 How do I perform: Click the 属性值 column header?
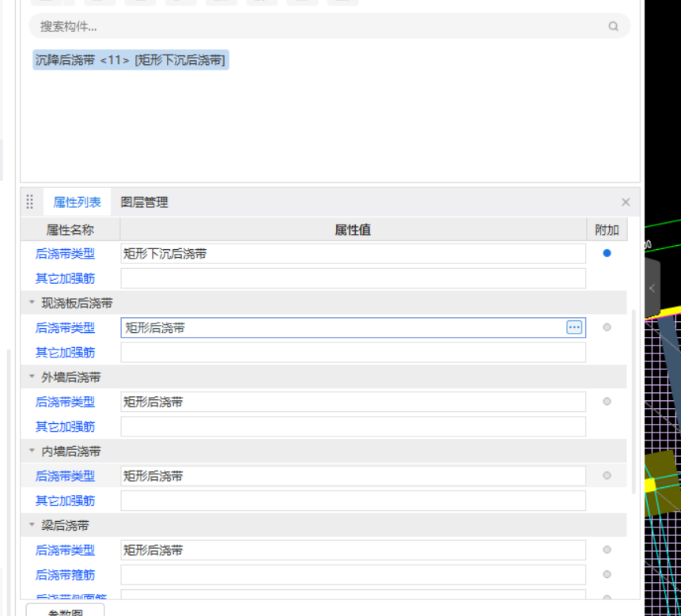(353, 229)
